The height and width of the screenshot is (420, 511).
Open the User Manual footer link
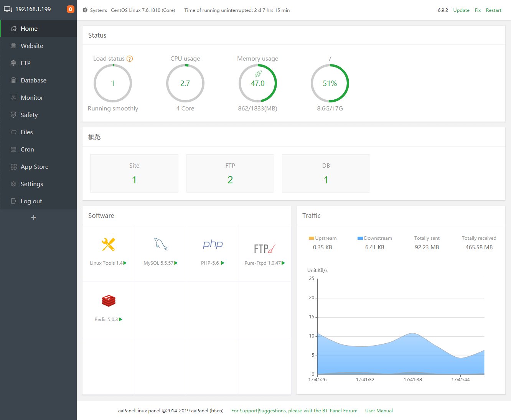tap(379, 410)
